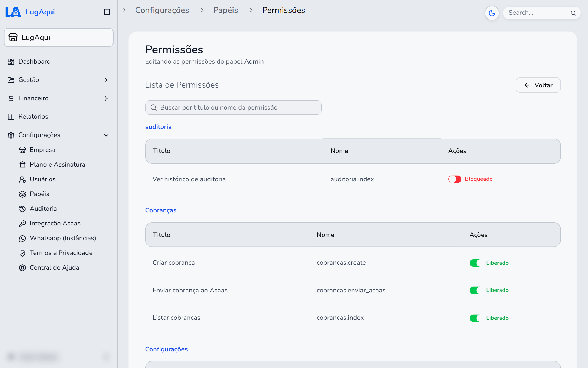The image size is (588, 368).
Task: Focus the top Search box
Action: pyautogui.click(x=541, y=13)
